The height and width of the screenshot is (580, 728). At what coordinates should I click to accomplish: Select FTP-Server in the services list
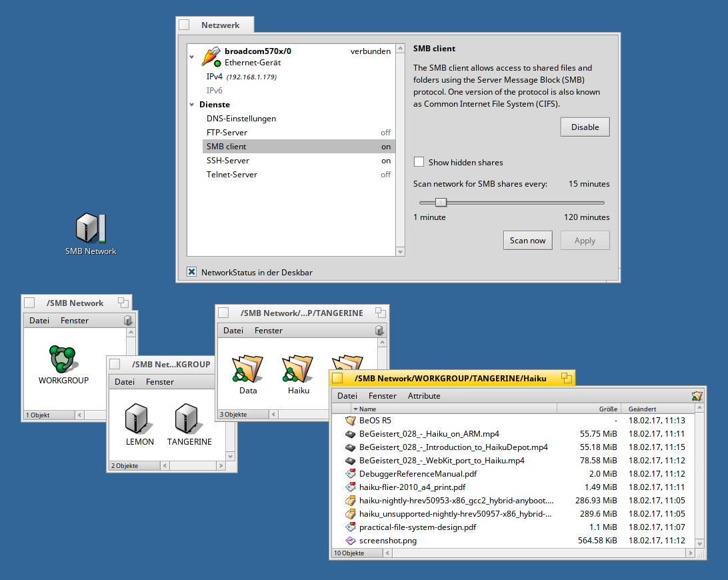click(x=299, y=133)
